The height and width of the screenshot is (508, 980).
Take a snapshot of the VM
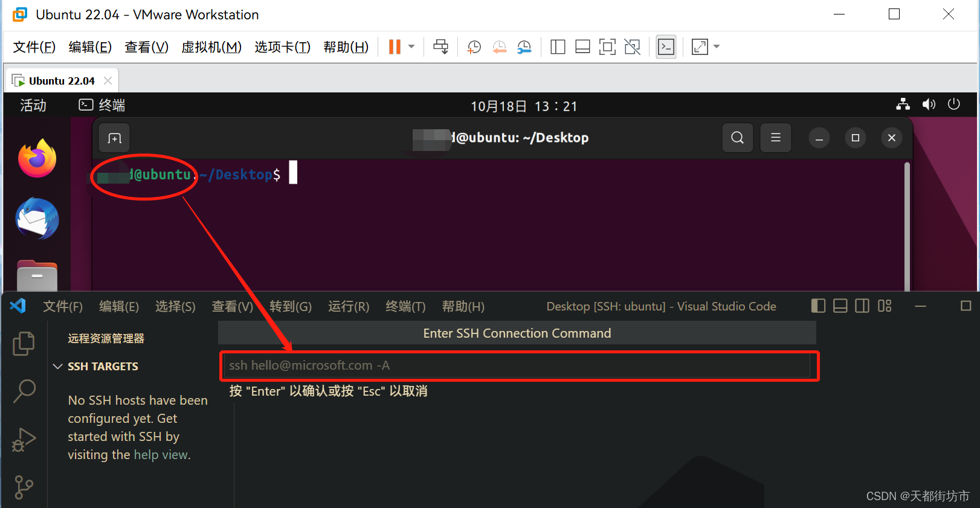point(474,47)
